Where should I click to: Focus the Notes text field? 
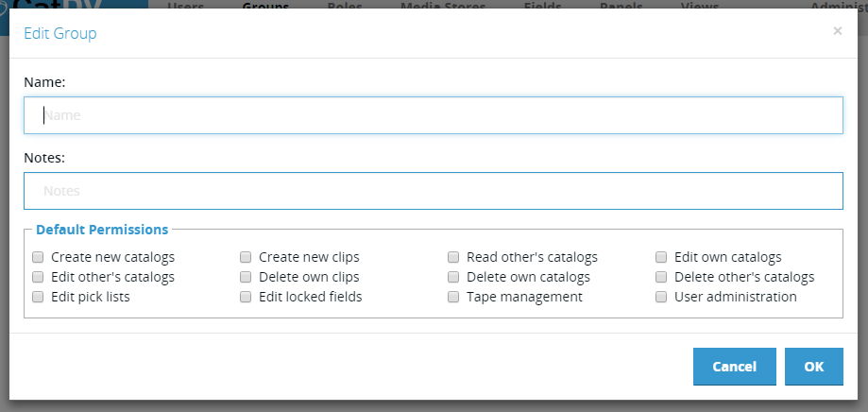(434, 191)
